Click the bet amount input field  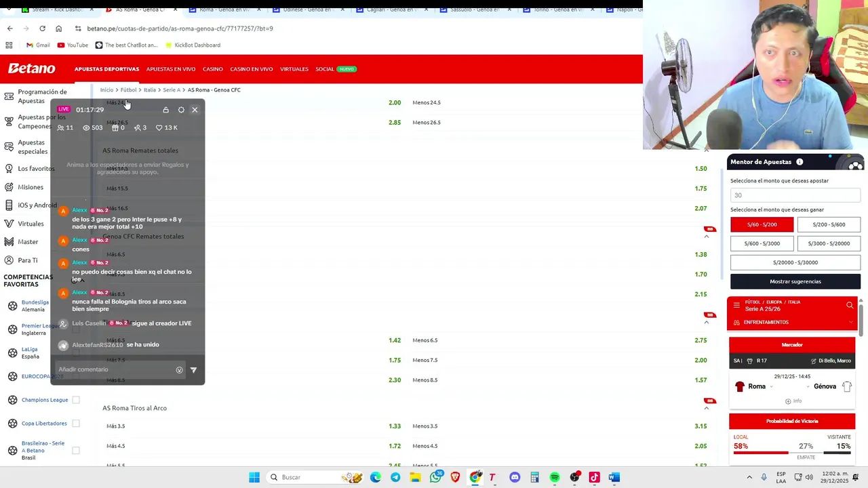[795, 195]
